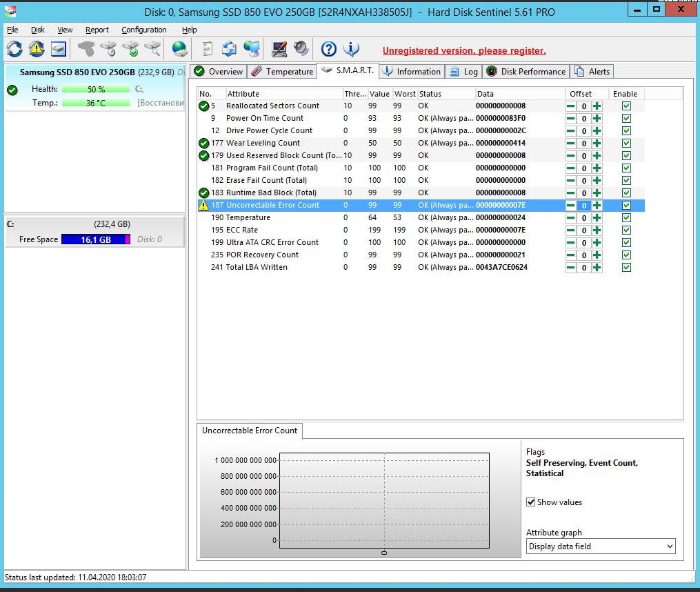Switch to the Disk Performance tab
Screen dimensions: 700x592
526,72
